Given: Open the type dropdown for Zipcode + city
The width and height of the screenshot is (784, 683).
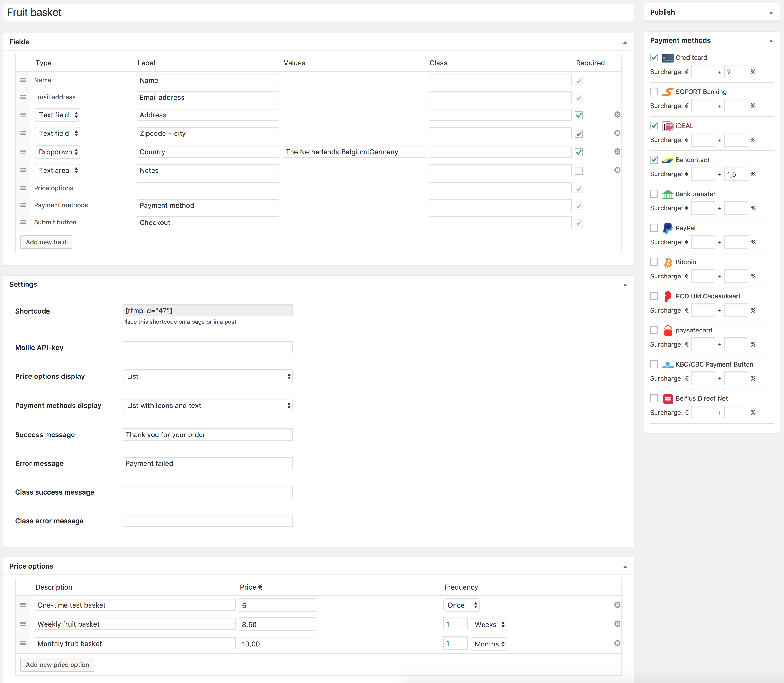Looking at the screenshot, I should tap(57, 133).
